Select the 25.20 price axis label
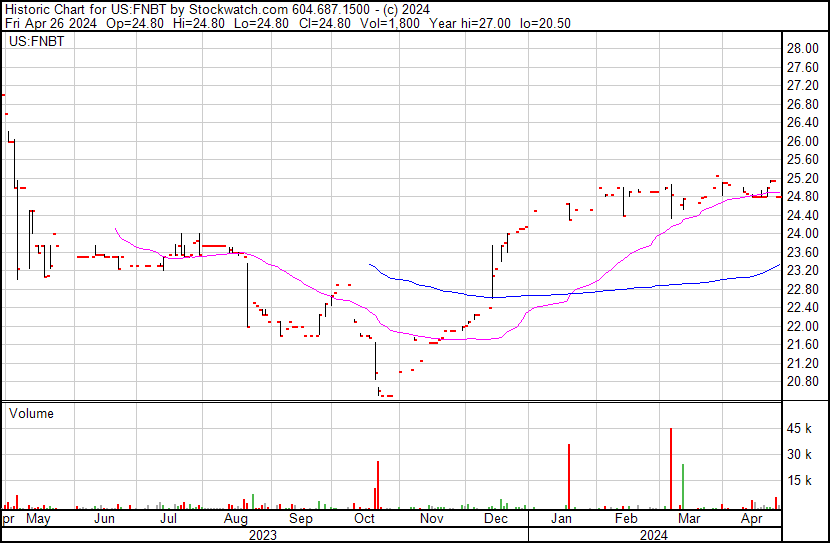The width and height of the screenshot is (830, 543). coord(802,178)
